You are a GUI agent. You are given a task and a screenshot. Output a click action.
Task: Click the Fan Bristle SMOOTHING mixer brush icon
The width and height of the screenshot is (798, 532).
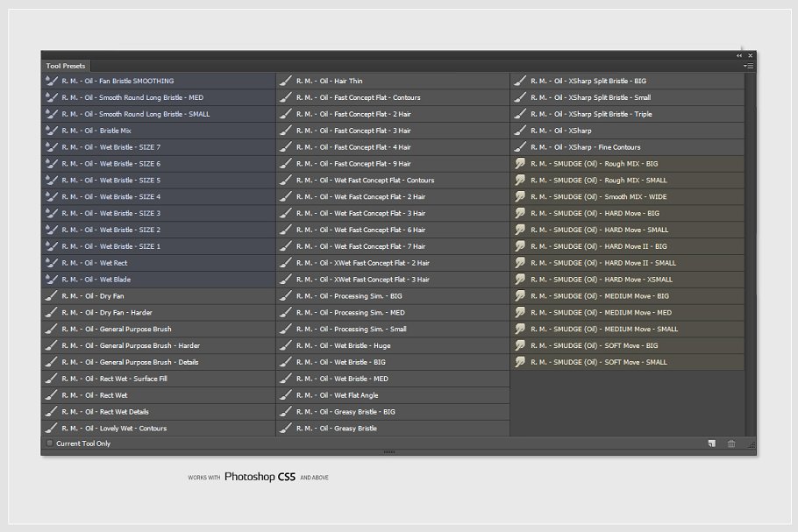tap(51, 81)
